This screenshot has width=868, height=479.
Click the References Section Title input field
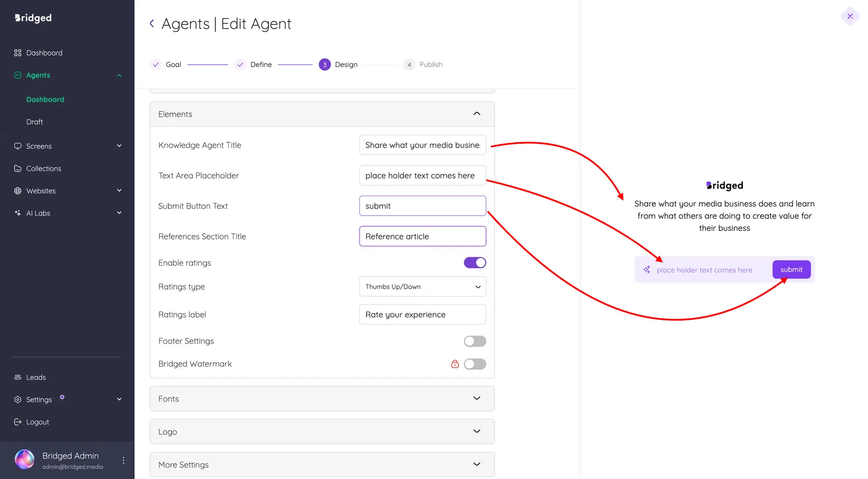click(x=422, y=236)
